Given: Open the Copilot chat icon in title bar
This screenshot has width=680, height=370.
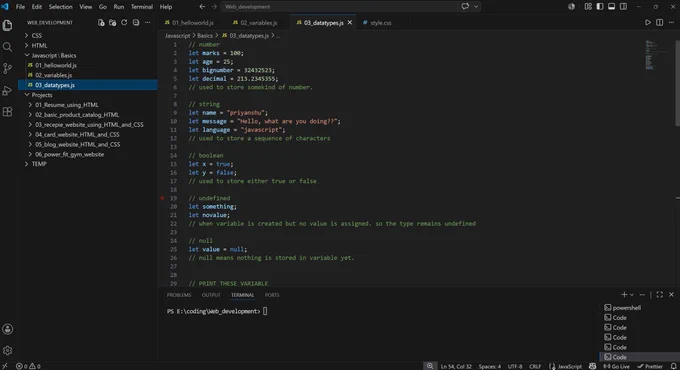Looking at the screenshot, I should [465, 7].
